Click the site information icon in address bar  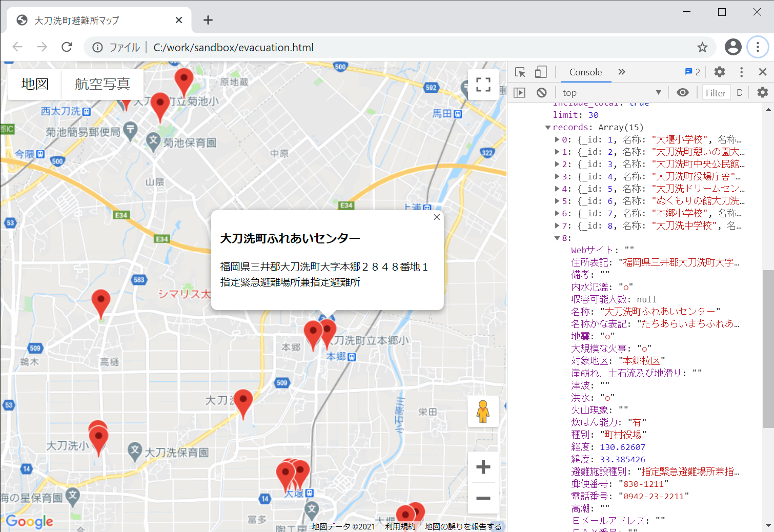97,47
